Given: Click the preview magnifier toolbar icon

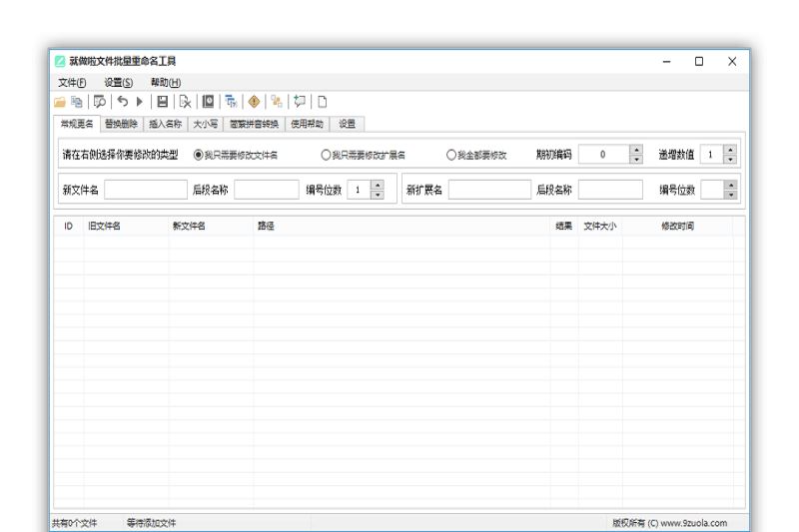Looking at the screenshot, I should pos(99,102).
